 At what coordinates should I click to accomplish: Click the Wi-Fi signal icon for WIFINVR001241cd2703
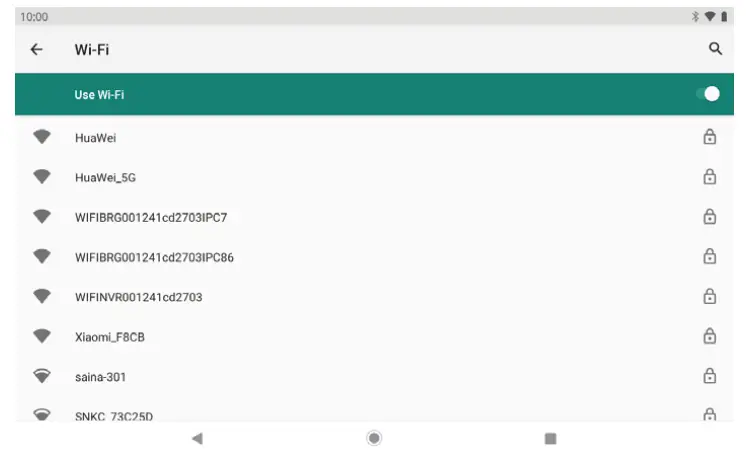(x=42, y=296)
